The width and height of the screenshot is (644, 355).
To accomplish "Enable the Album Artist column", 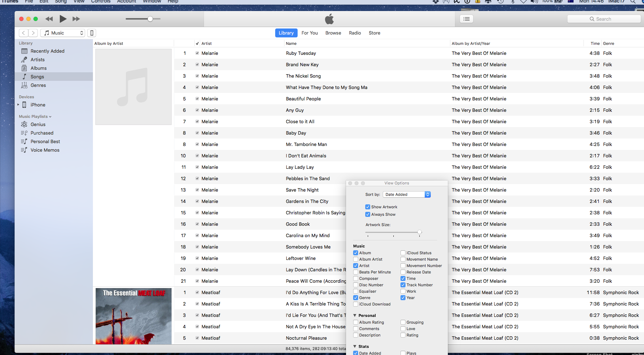I will point(356,259).
